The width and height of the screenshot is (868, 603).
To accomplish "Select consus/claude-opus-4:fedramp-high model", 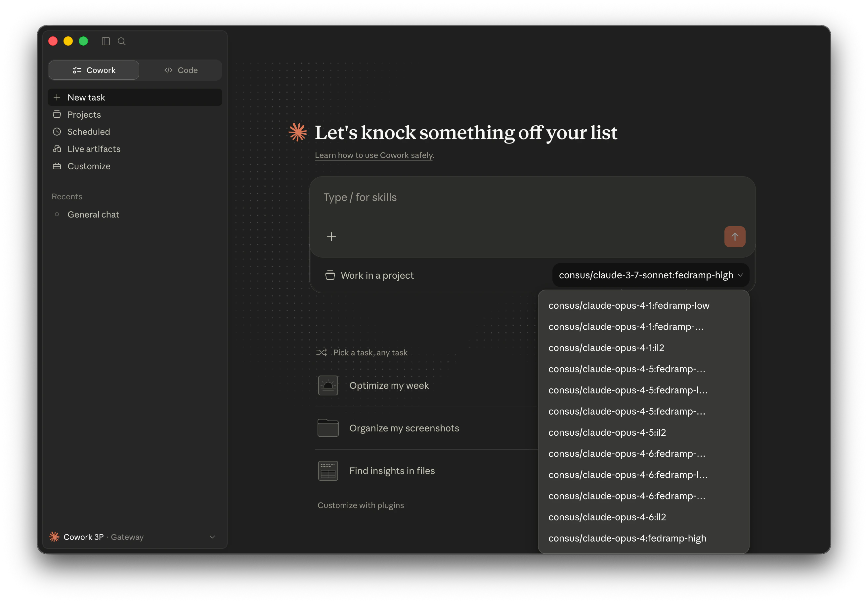I will (x=643, y=539).
